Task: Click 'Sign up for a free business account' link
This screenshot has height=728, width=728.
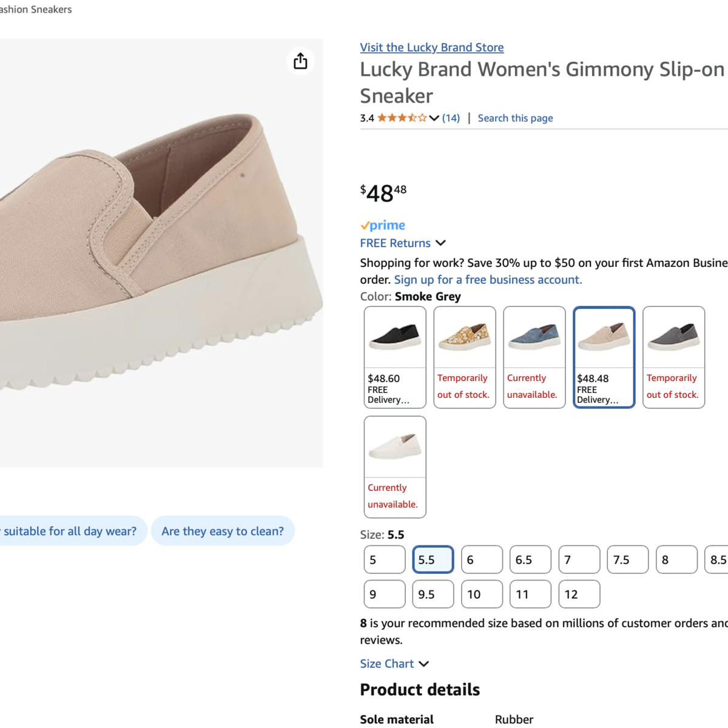Action: click(x=488, y=280)
